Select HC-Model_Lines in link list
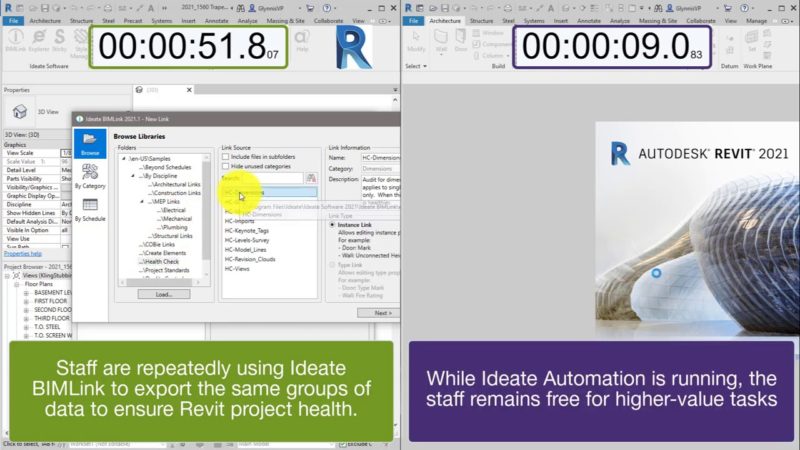 (245, 250)
